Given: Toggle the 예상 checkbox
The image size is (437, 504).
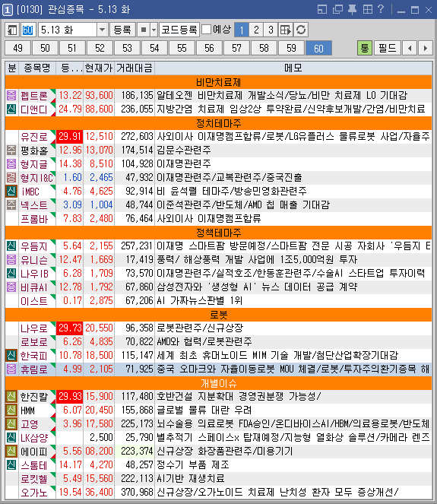Looking at the screenshot, I should tap(206, 30).
